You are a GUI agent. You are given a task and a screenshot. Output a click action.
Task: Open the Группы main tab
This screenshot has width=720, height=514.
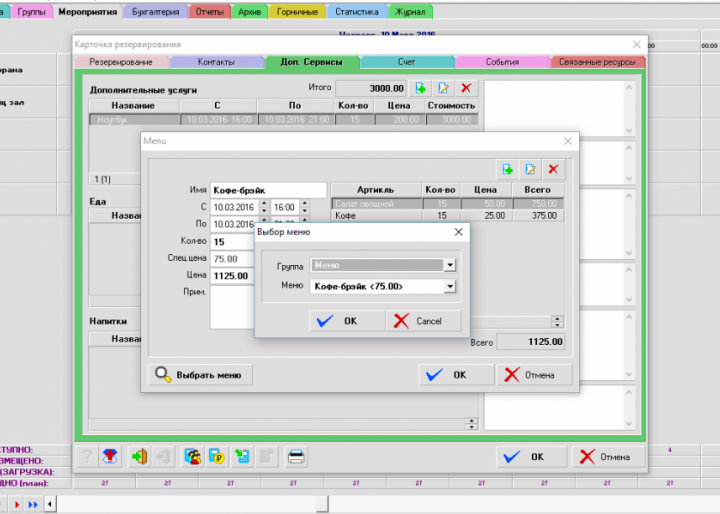click(32, 12)
